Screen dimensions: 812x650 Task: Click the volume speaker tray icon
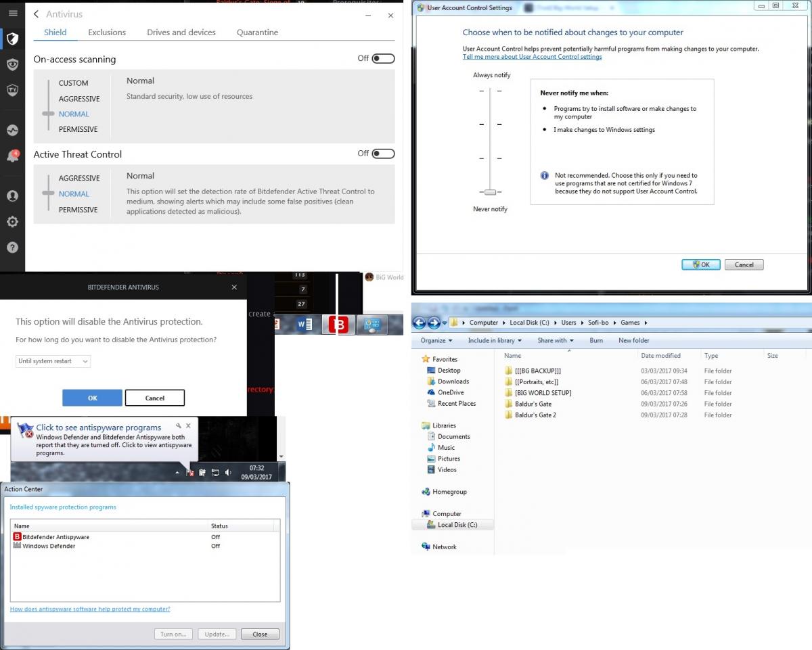(x=228, y=472)
